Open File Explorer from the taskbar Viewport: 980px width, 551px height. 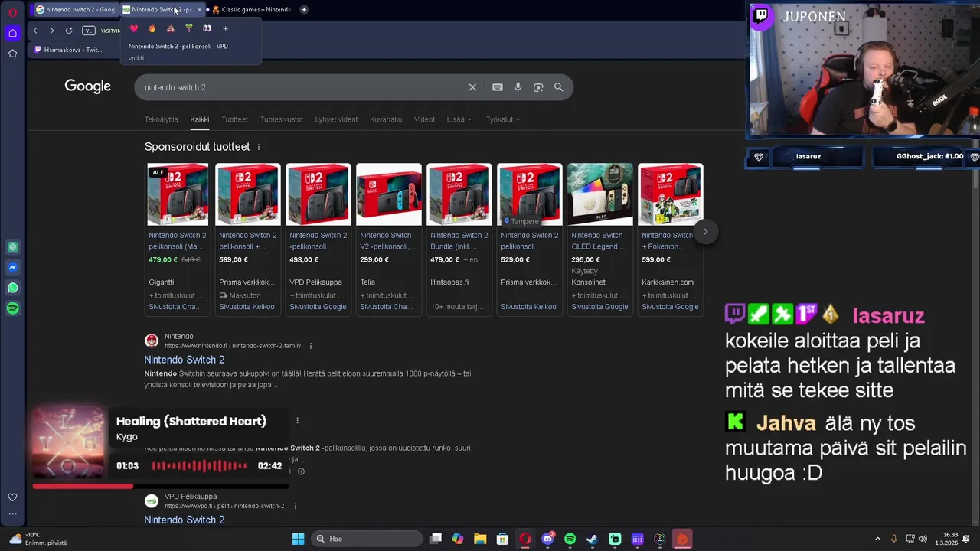480,539
